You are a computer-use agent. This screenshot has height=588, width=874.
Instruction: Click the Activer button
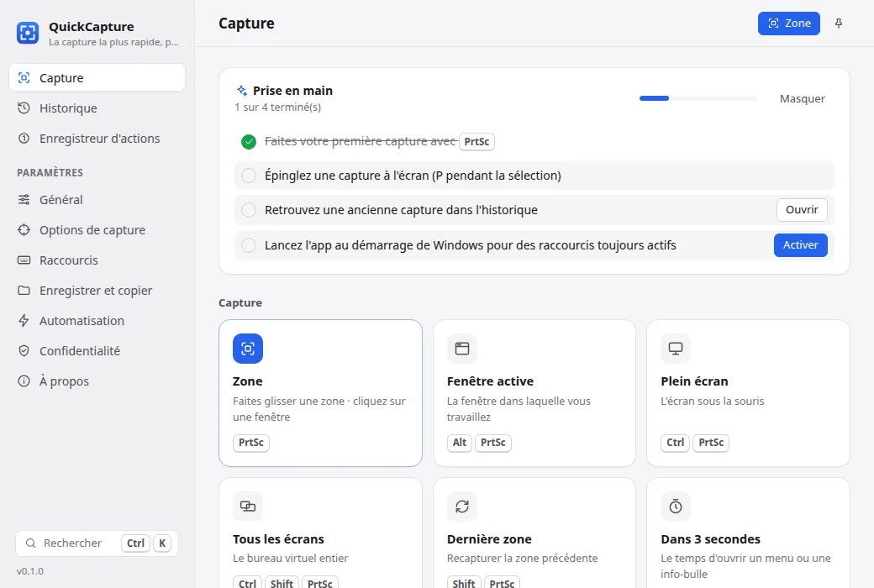click(x=800, y=245)
